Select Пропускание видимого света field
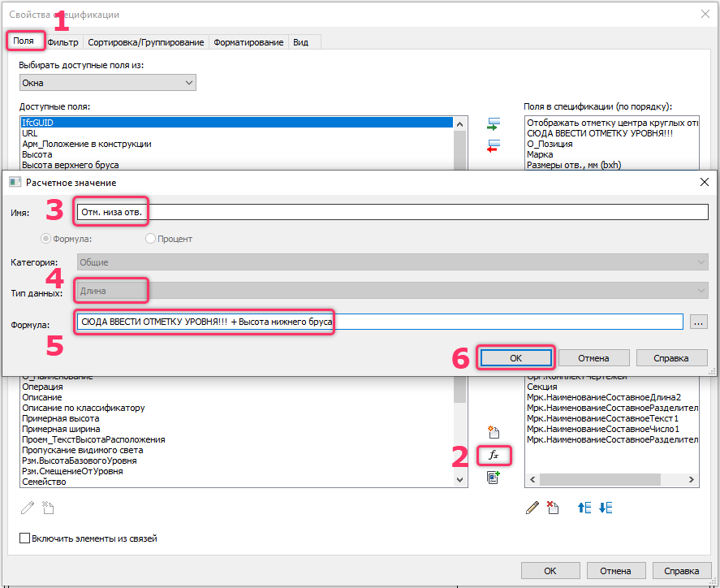This screenshot has width=720, height=588. [237, 450]
